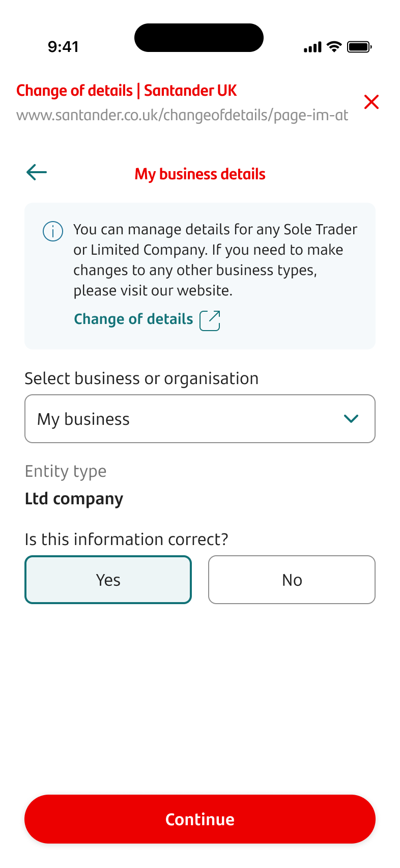This screenshot has height=868, width=400.
Task: Tap the Sole Trader info message text
Action: pos(215,260)
